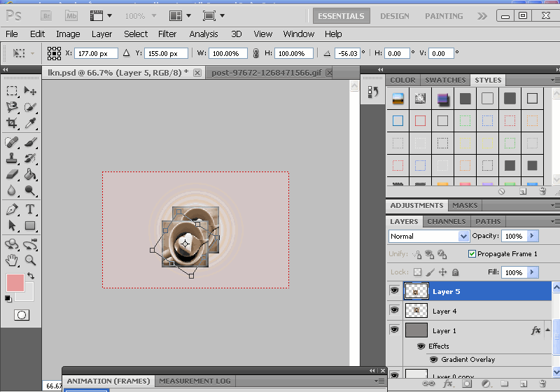Switch to the Essentials workspace

coord(341,16)
